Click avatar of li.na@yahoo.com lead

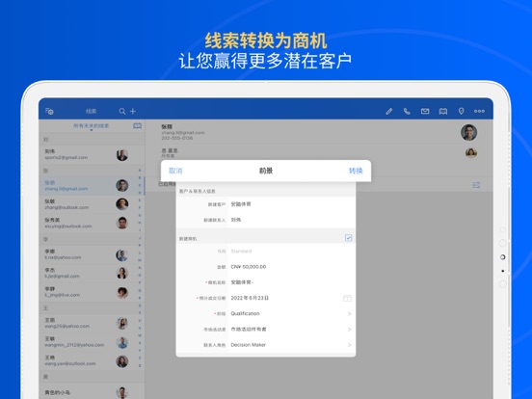[x=122, y=254]
